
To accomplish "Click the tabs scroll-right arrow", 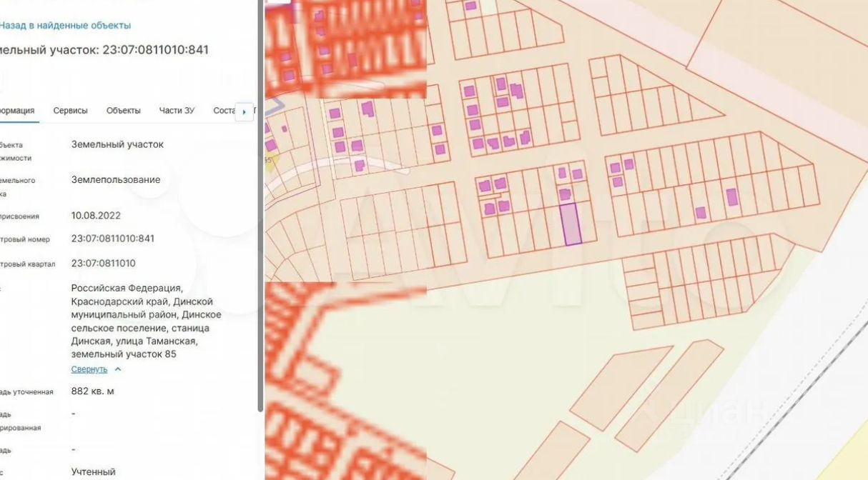I will pyautogui.click(x=245, y=112).
